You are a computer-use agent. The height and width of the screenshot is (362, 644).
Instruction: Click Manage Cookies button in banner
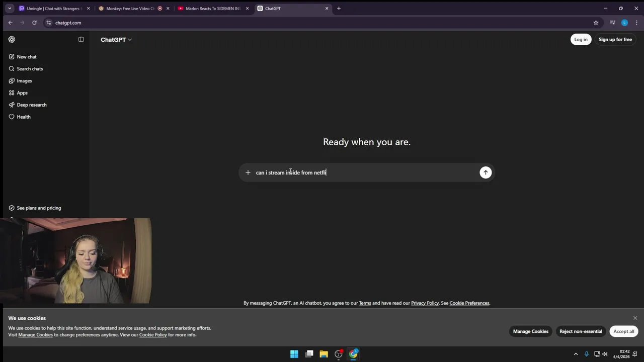pyautogui.click(x=530, y=331)
